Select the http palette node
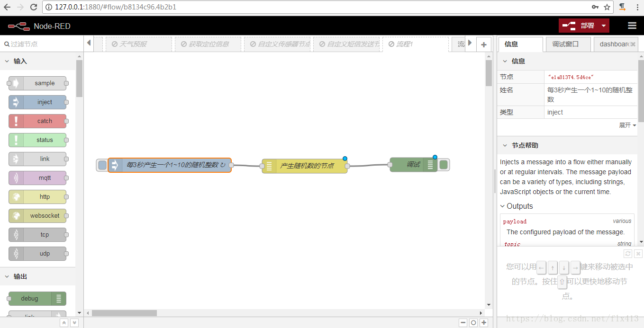The image size is (644, 328). [x=37, y=197]
